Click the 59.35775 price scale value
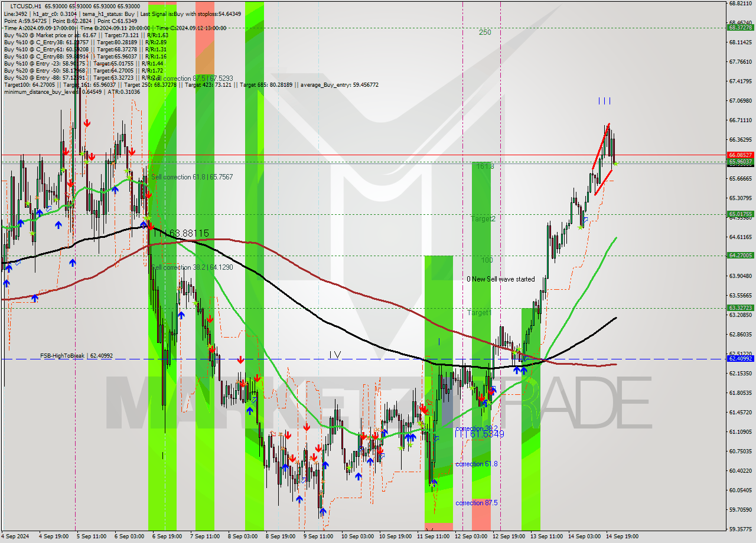The width and height of the screenshot is (756, 543). (741, 529)
